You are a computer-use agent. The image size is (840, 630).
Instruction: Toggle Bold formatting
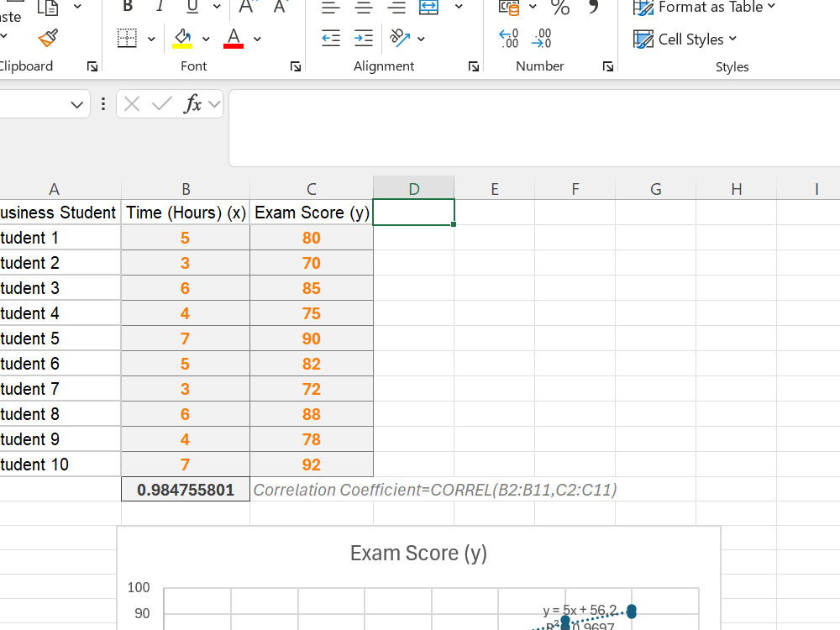point(128,7)
